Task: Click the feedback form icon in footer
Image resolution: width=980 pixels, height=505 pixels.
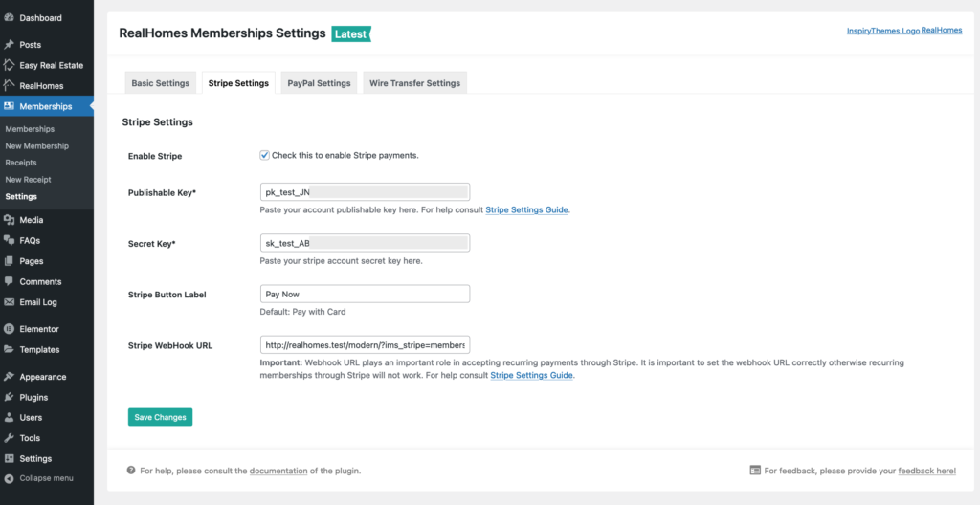Action: coord(755,470)
